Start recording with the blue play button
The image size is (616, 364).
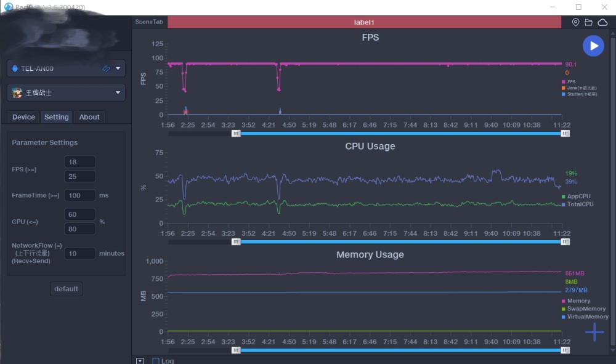[x=593, y=46]
